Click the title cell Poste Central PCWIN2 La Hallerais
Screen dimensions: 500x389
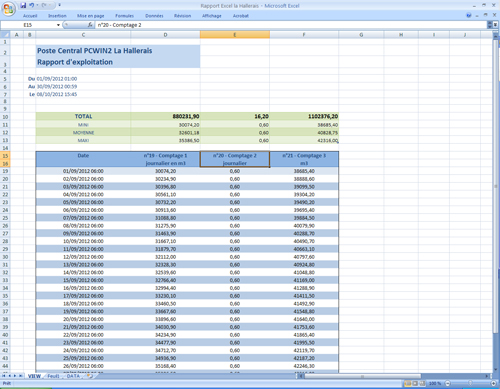tap(118, 51)
